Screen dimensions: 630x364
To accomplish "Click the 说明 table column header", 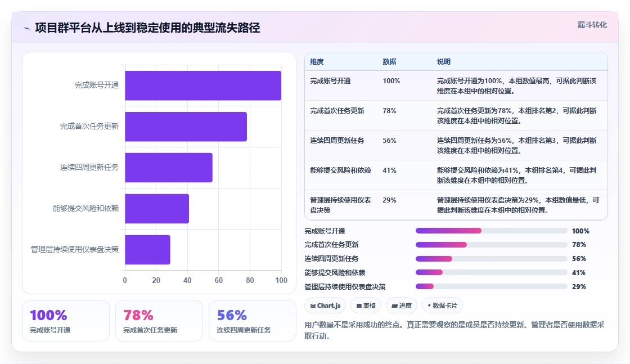I will (x=444, y=62).
